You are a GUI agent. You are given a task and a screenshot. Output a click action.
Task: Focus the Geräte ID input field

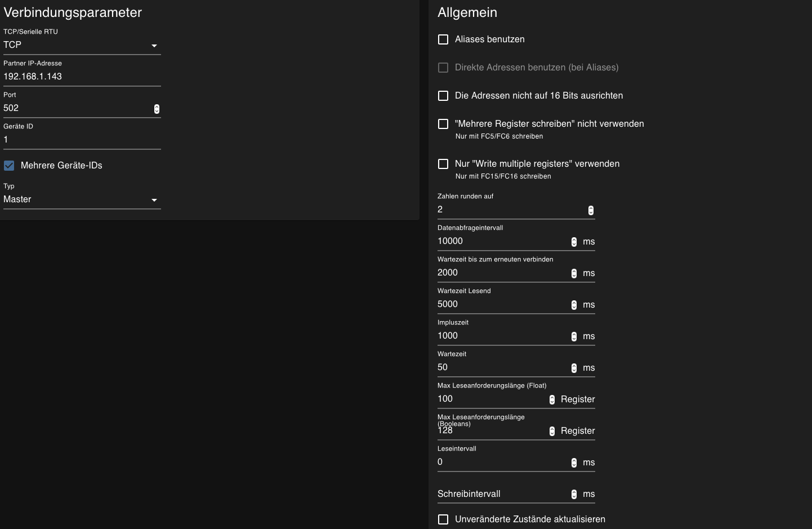click(x=82, y=140)
